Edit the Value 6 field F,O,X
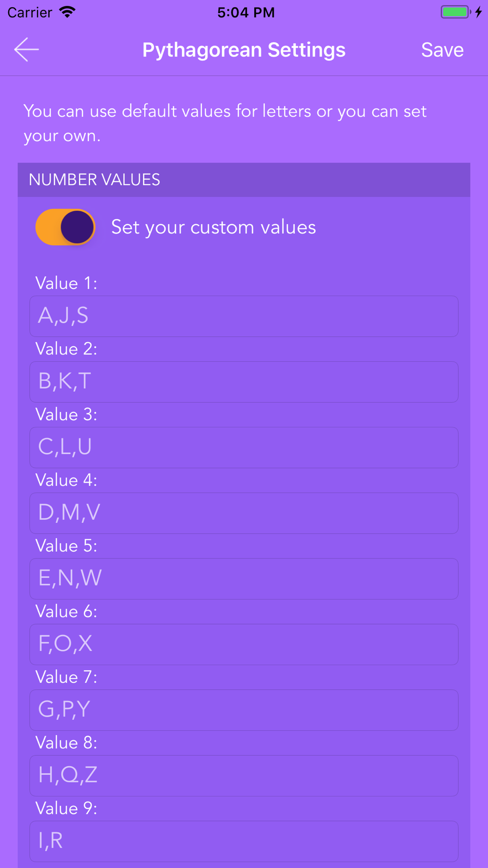The height and width of the screenshot is (868, 488). (x=244, y=644)
